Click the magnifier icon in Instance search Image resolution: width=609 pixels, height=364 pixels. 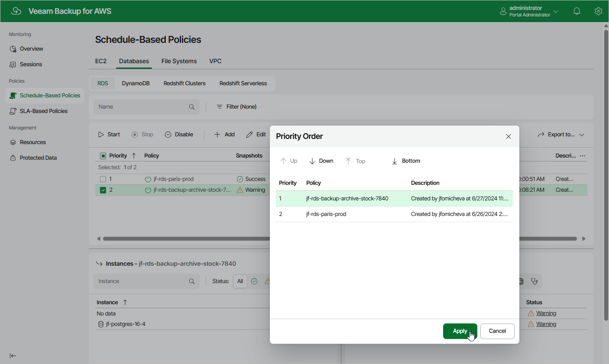click(x=192, y=281)
